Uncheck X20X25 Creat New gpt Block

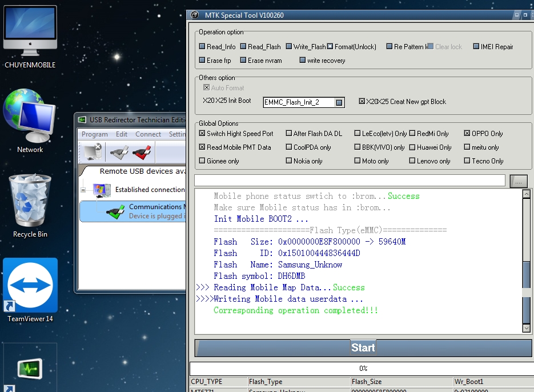(x=362, y=101)
